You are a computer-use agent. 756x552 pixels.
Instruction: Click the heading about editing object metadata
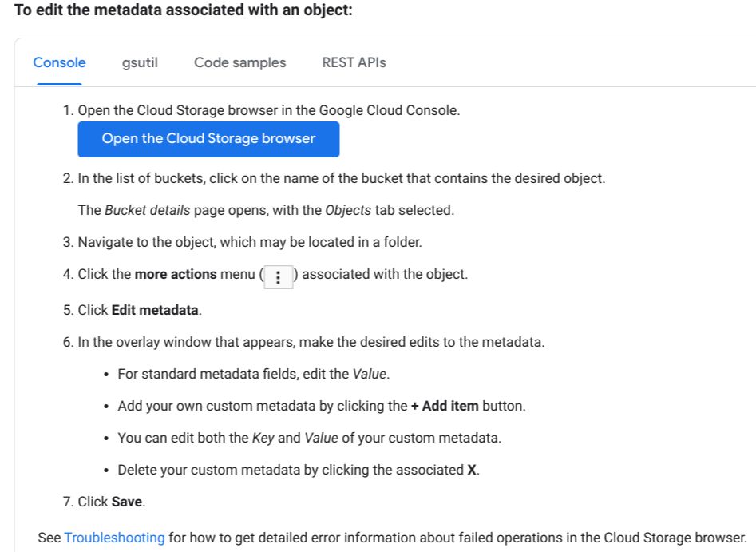184,14
